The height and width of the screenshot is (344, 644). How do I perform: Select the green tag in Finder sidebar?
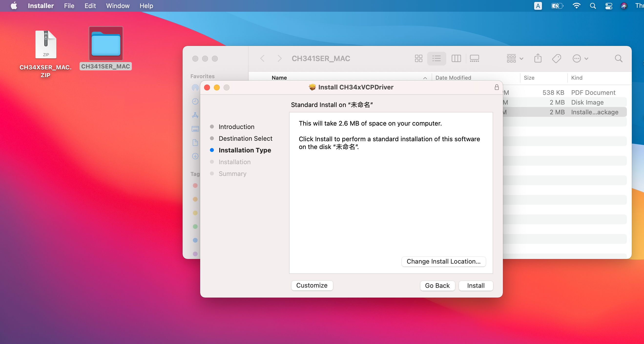point(195,226)
